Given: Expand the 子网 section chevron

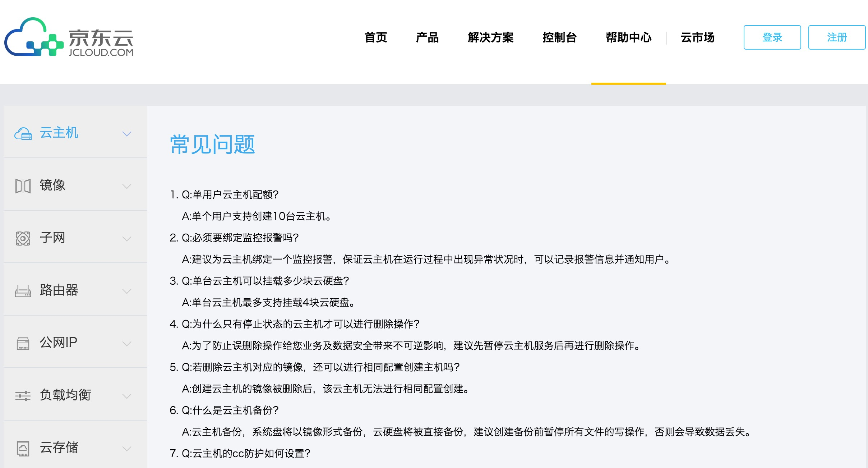Looking at the screenshot, I should click(x=127, y=239).
